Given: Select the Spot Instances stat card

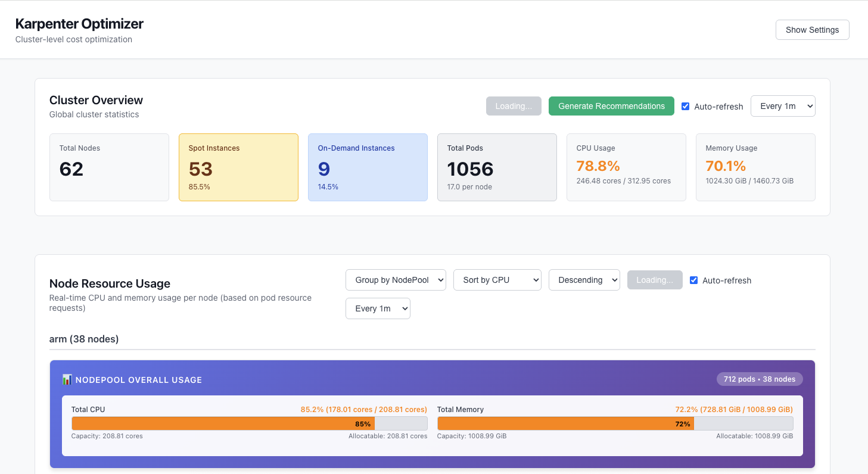Looking at the screenshot, I should pos(238,167).
